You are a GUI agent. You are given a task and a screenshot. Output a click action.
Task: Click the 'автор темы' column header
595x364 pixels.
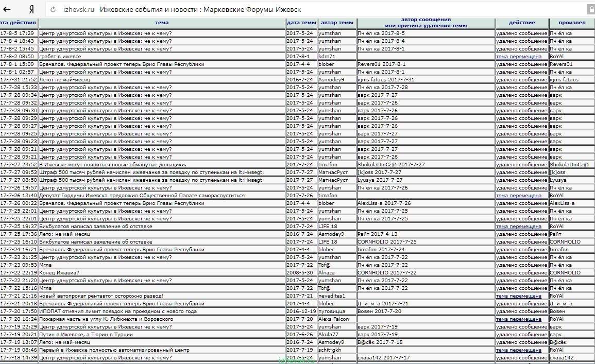[337, 23]
